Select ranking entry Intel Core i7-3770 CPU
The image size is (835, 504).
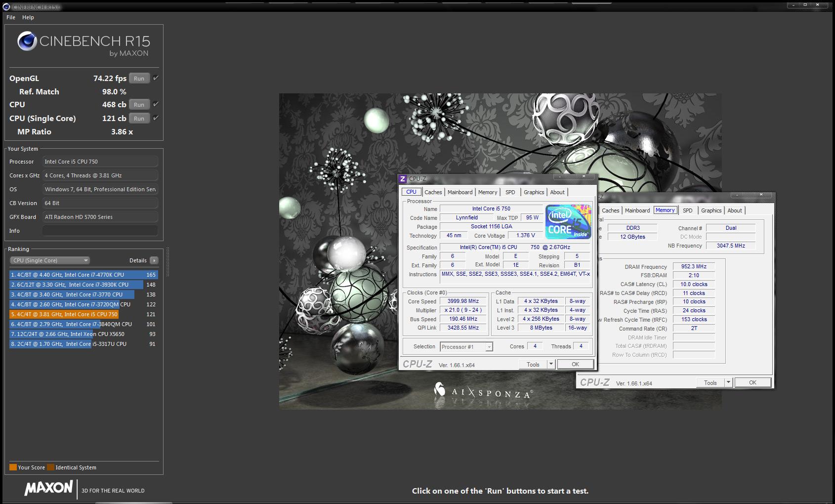click(x=83, y=294)
